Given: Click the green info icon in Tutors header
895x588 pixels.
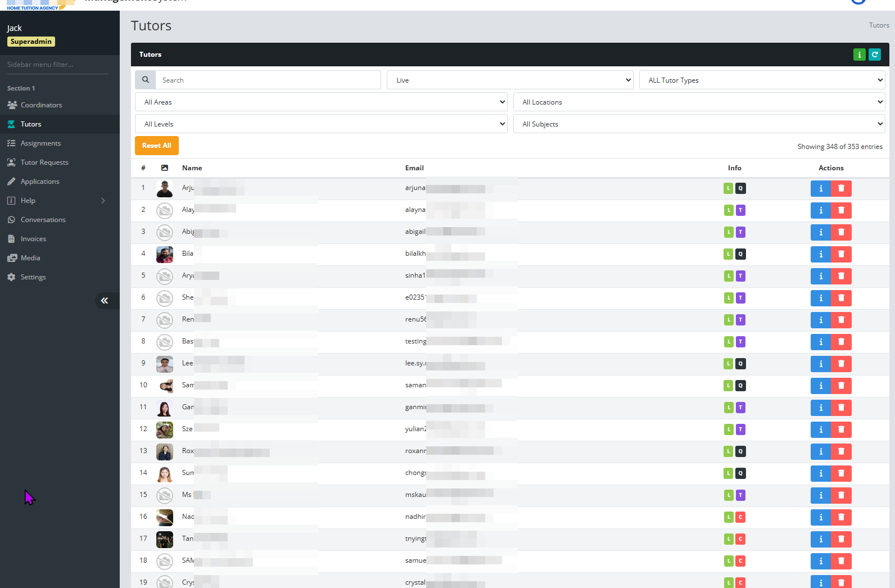Looking at the screenshot, I should point(859,55).
